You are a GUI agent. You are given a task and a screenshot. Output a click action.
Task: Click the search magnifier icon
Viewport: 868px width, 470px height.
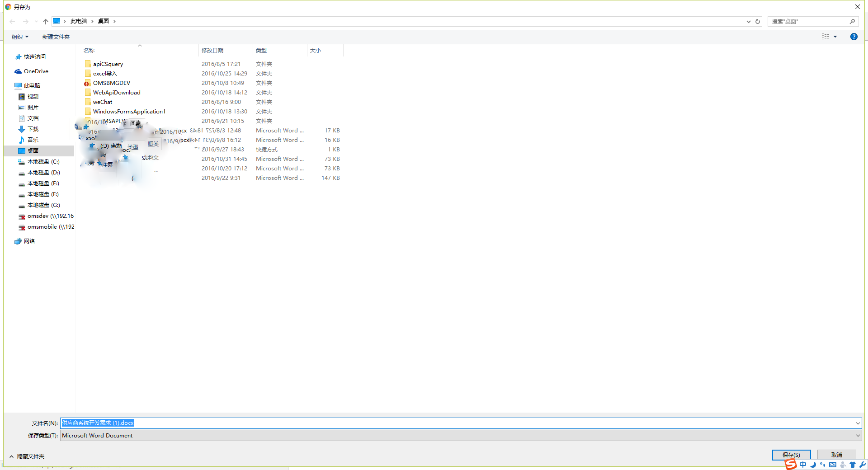pos(852,21)
